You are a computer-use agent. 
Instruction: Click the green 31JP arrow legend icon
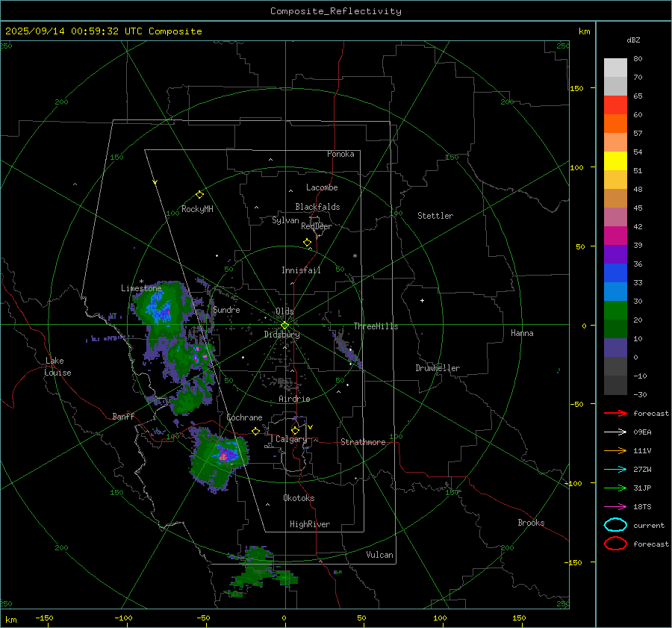615,488
